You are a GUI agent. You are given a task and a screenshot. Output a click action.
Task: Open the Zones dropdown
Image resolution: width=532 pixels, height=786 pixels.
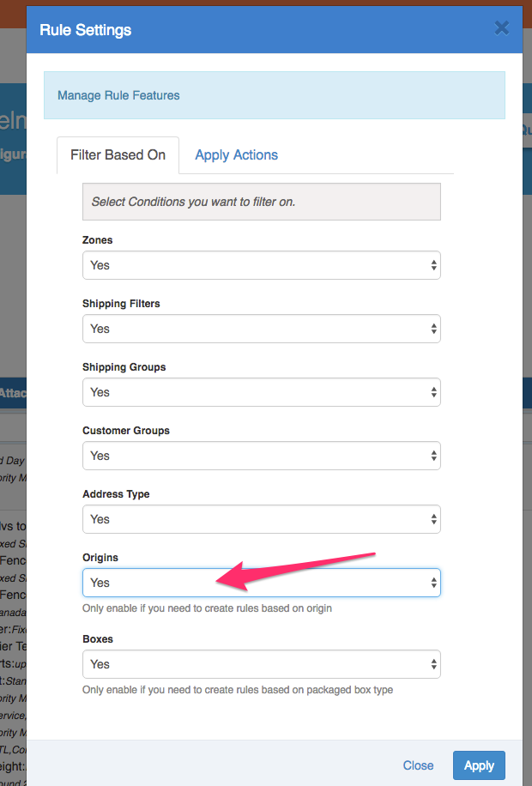tap(261, 265)
